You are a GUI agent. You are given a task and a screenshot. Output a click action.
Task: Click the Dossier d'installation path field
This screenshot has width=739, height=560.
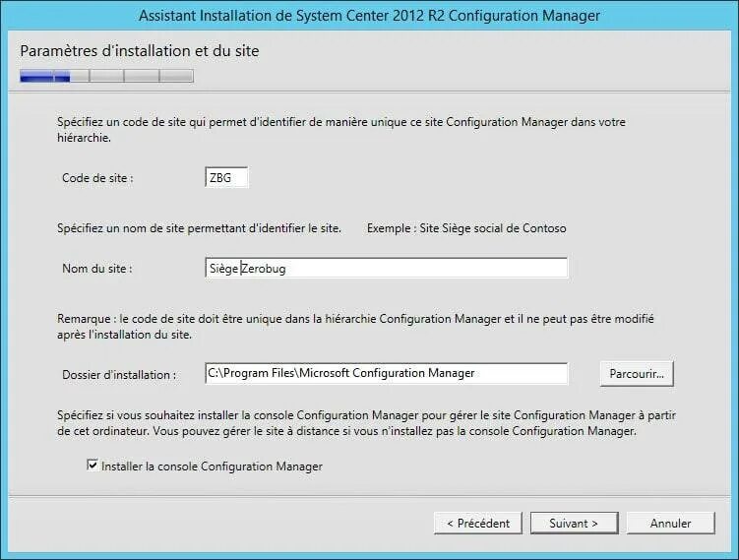(386, 374)
